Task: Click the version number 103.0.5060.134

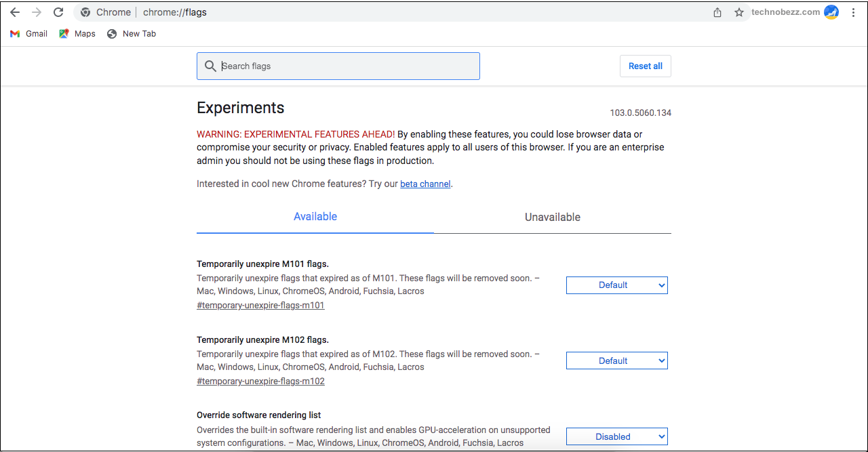Action: pos(640,113)
